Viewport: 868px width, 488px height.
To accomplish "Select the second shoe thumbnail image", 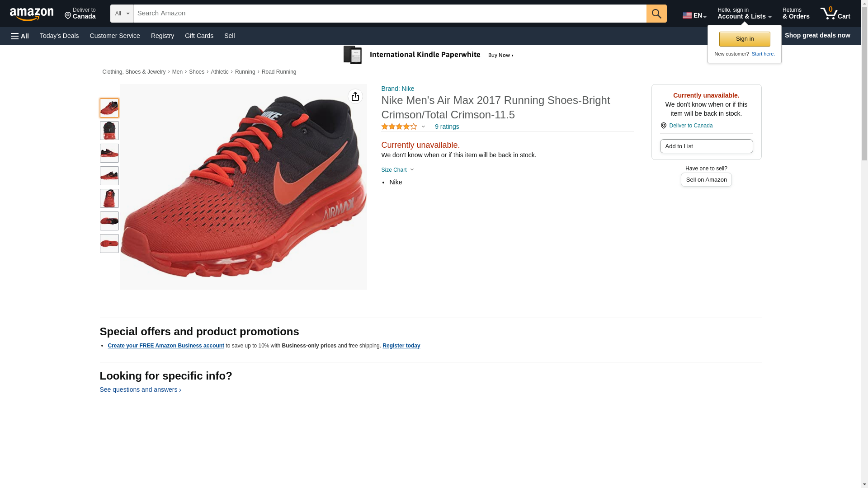I will click(x=109, y=131).
